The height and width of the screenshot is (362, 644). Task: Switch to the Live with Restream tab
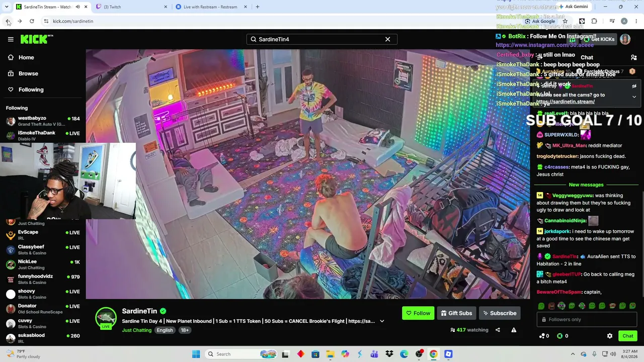[210, 7]
